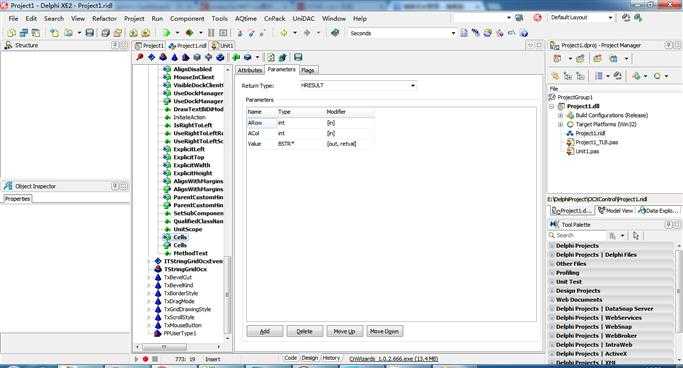The height and width of the screenshot is (368, 683).
Task: Open the Seconds combo box dropdown
Action: point(453,33)
